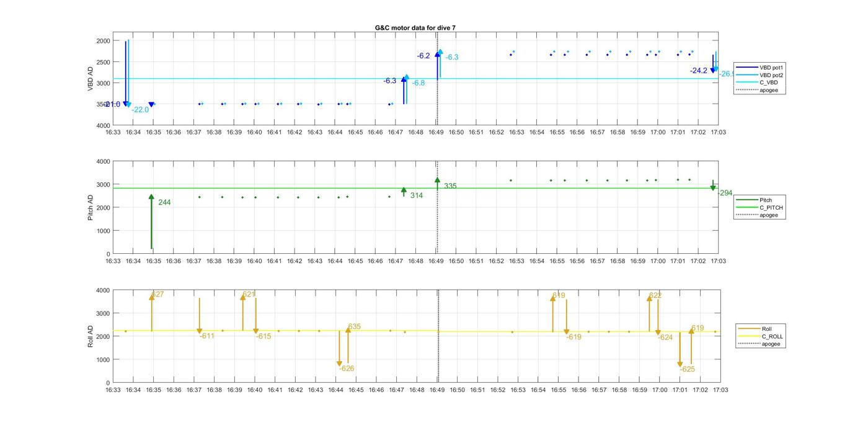Click the "-24.2" VBD data label

click(699, 71)
